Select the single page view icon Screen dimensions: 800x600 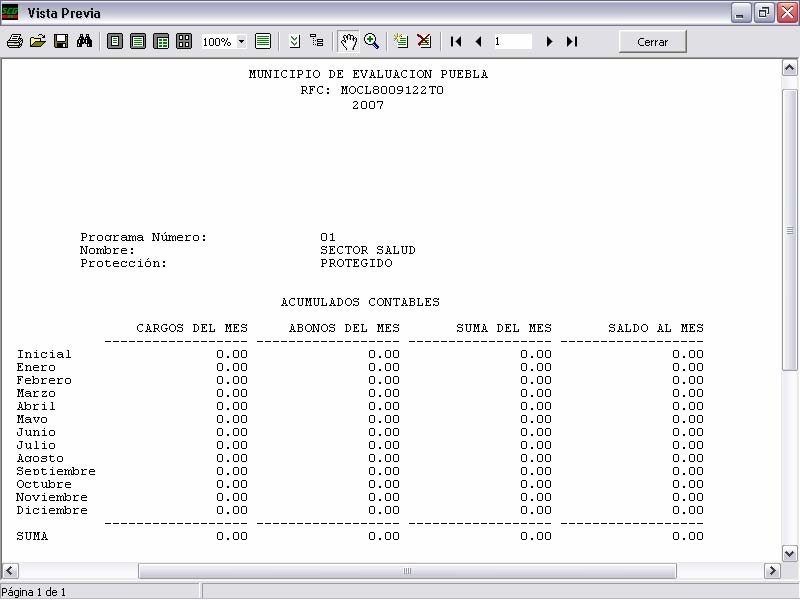(x=115, y=41)
